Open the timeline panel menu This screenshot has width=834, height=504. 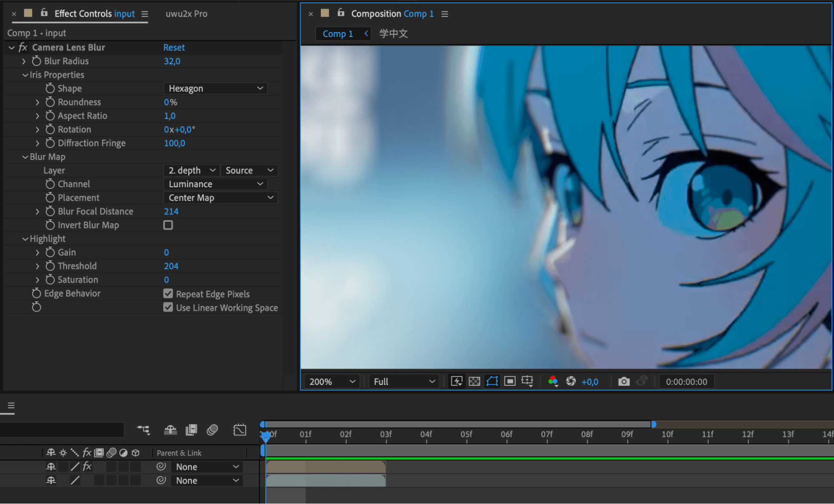tap(11, 406)
